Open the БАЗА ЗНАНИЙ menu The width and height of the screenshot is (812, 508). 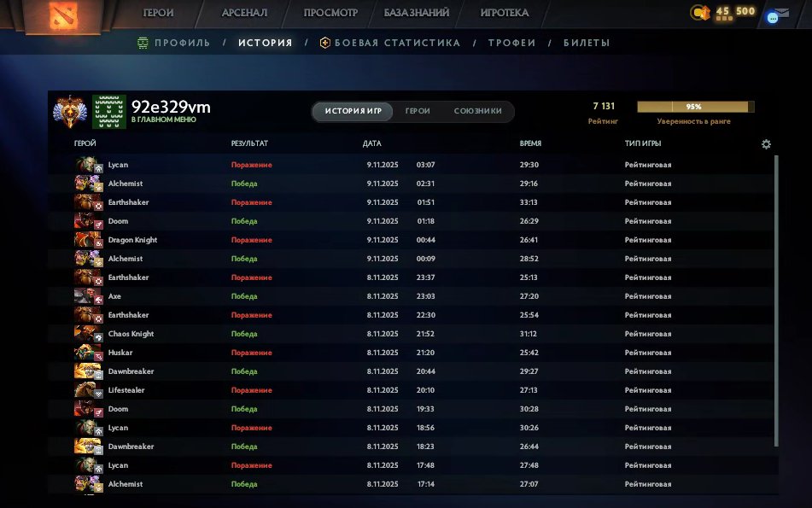416,13
